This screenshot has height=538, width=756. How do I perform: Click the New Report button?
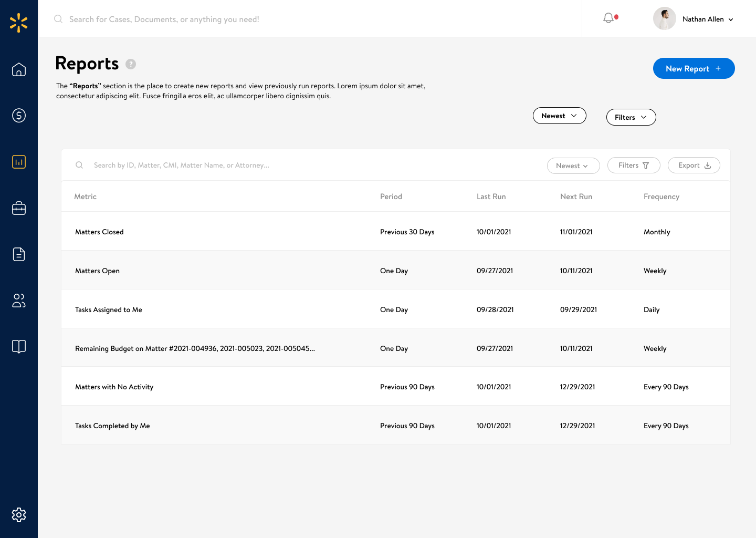pos(693,68)
